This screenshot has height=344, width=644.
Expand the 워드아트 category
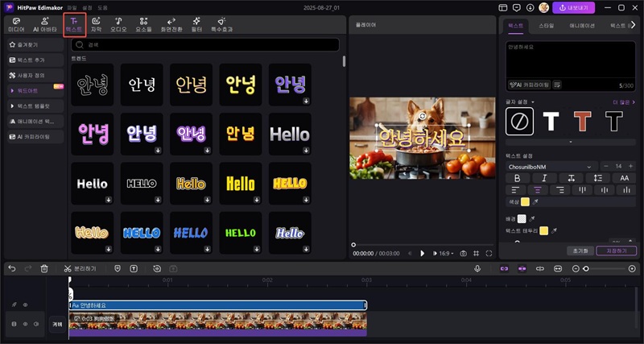(x=35, y=90)
